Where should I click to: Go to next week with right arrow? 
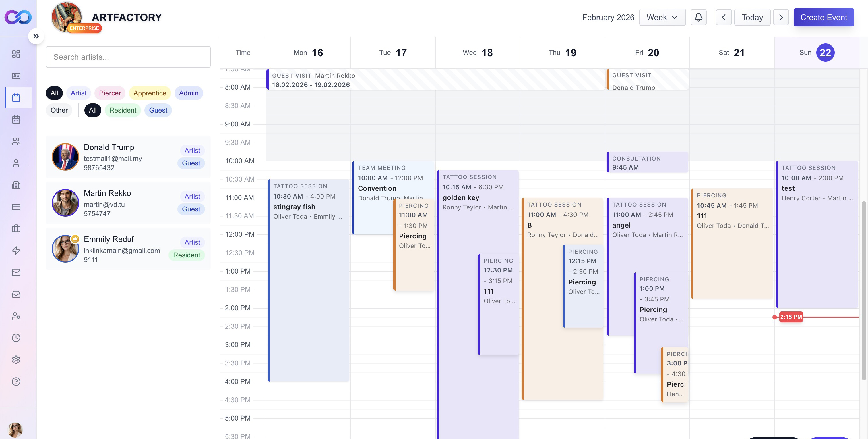pos(781,17)
